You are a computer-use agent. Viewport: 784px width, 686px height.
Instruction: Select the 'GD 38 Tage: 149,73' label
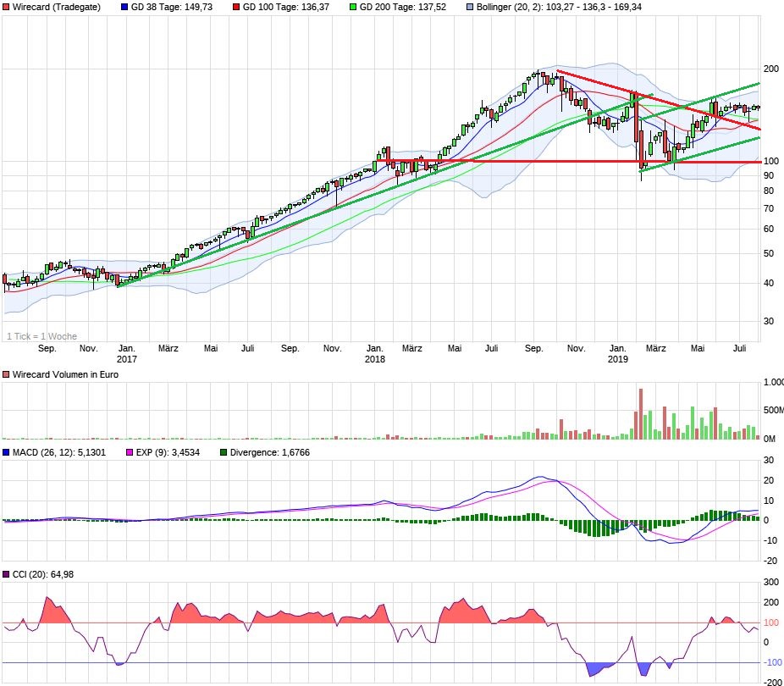172,7
